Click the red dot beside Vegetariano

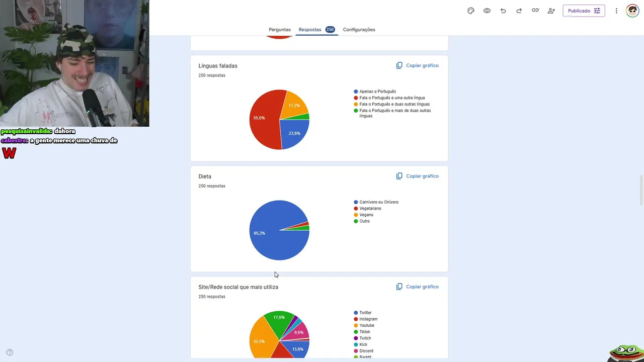click(x=356, y=209)
